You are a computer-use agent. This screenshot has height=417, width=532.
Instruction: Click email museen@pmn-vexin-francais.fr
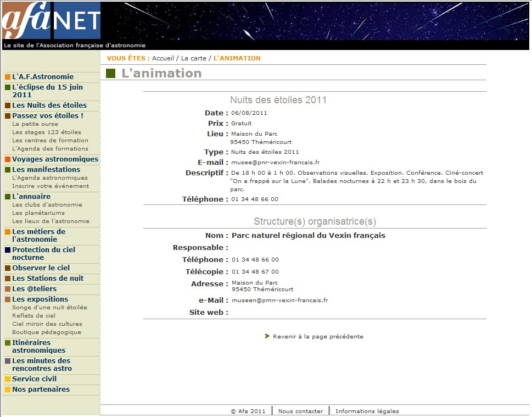click(279, 300)
